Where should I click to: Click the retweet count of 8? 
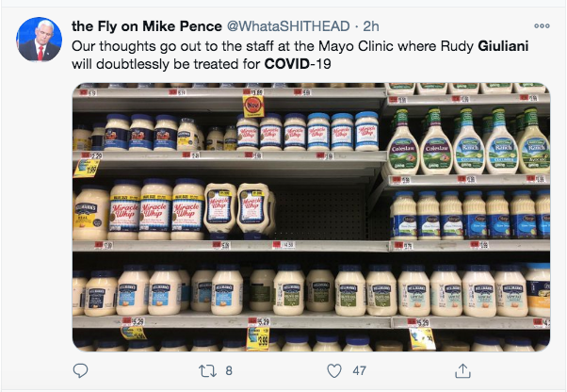229,370
